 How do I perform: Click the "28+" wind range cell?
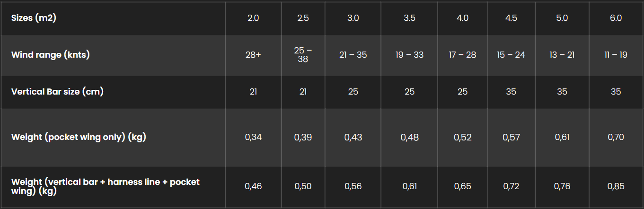coord(253,55)
